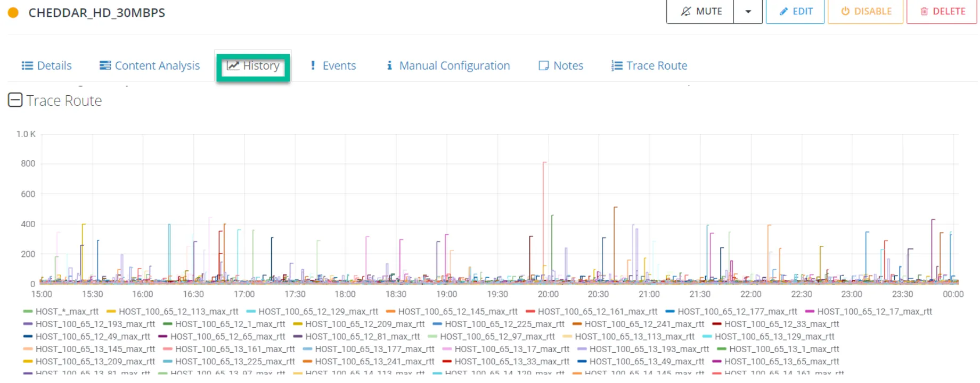Screen dimensions: 980x383
Task: Toggle the HOST_100_65_12_97_max_rtt series
Action: click(492, 337)
